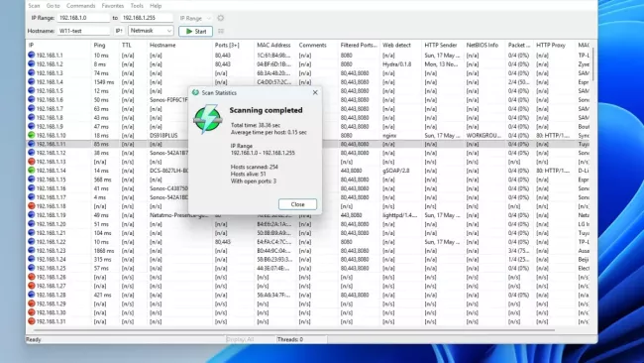This screenshot has height=363, width=644.
Task: Click the red status icon for 192.168.1.13
Action: click(32, 162)
